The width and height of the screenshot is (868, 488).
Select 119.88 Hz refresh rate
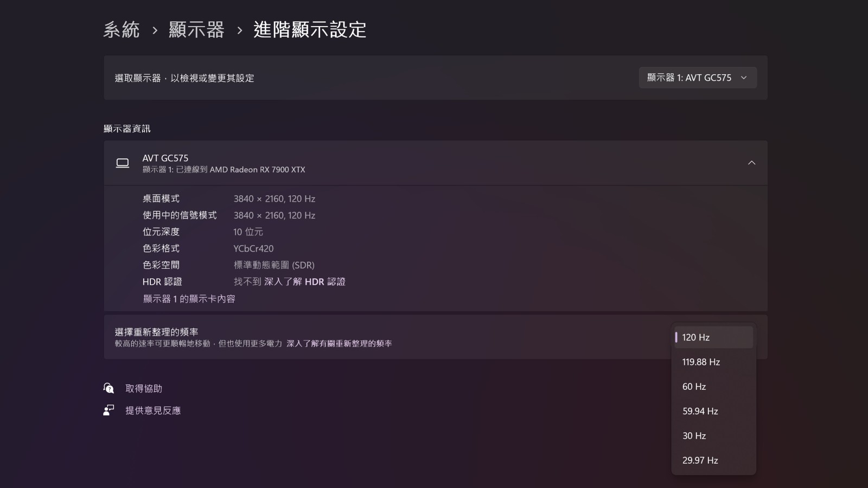click(x=713, y=362)
